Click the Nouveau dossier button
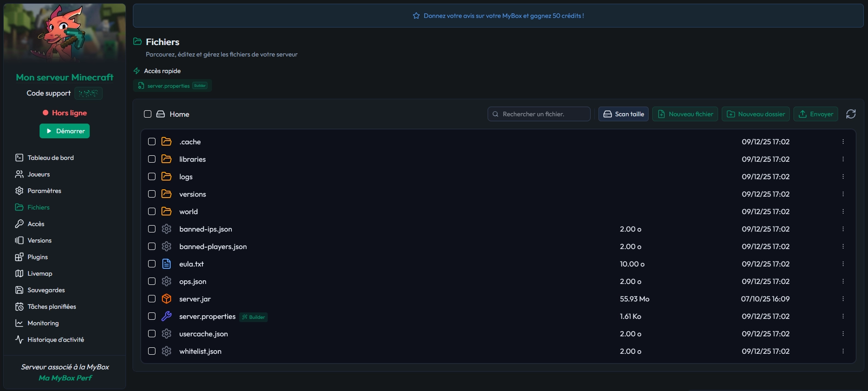 tap(755, 114)
